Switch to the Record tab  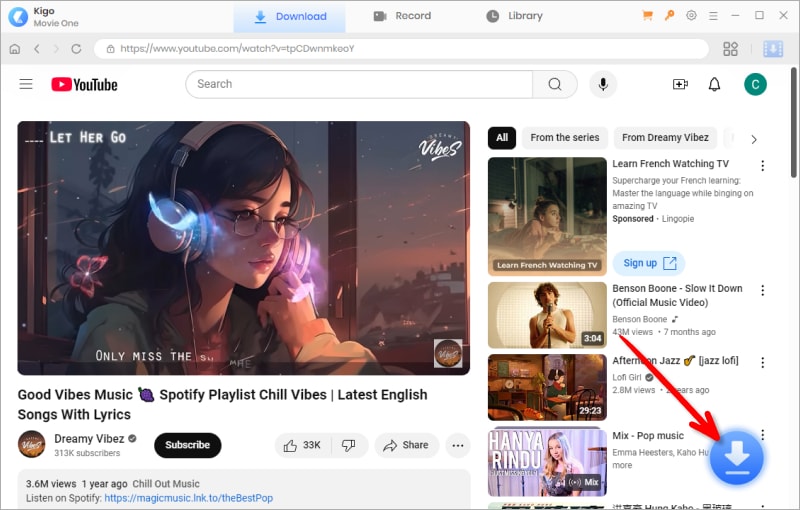point(402,16)
